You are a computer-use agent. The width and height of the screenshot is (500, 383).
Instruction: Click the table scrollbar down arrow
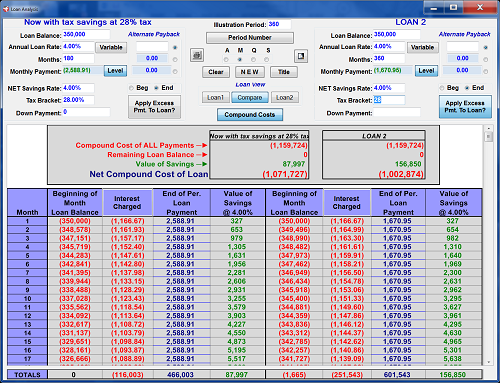[489, 362]
